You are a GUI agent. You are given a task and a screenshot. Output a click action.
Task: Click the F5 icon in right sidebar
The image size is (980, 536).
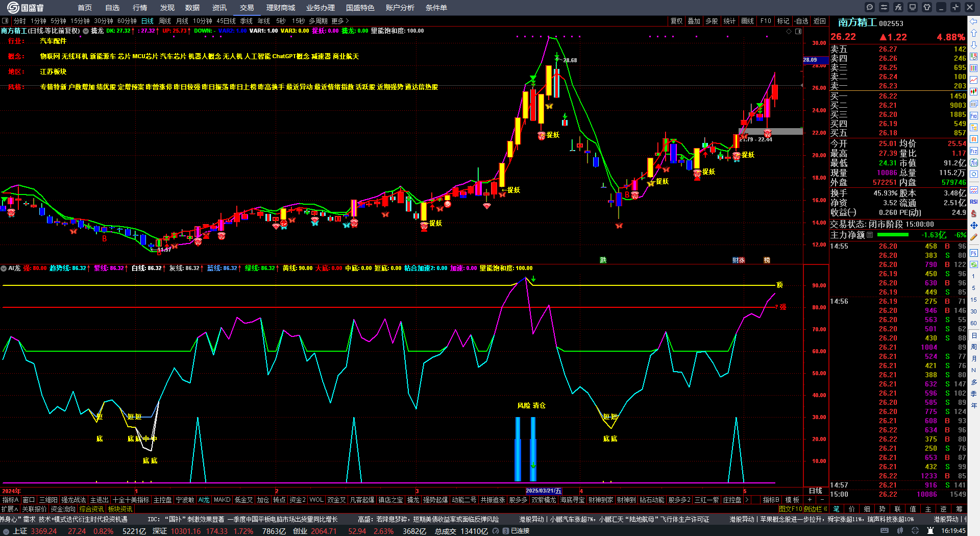pos(974,253)
